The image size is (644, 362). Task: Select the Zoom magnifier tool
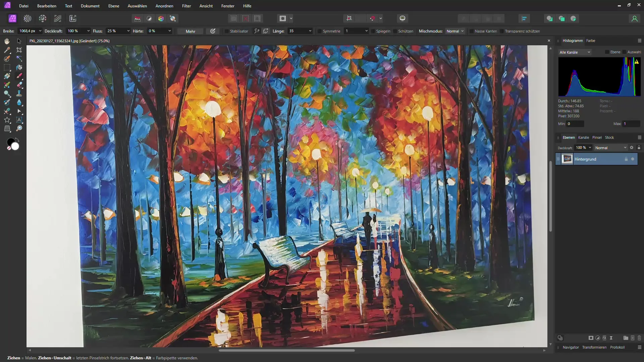pyautogui.click(x=19, y=128)
